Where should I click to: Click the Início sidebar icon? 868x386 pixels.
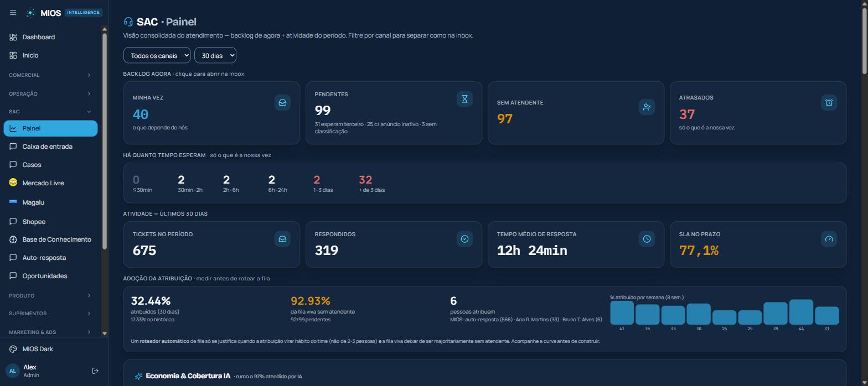pos(13,55)
